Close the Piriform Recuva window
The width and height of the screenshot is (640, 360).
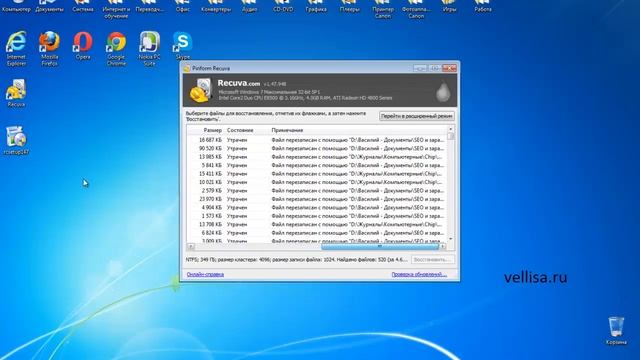(x=449, y=68)
